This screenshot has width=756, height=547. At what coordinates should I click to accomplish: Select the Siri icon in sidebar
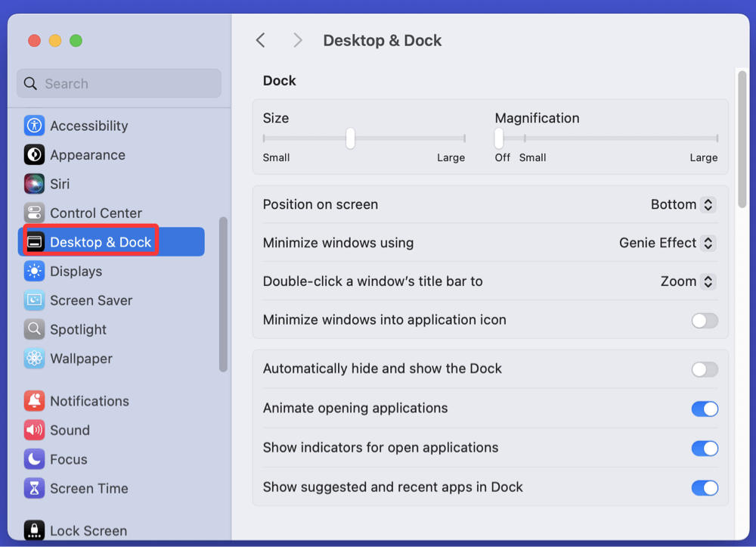click(34, 184)
